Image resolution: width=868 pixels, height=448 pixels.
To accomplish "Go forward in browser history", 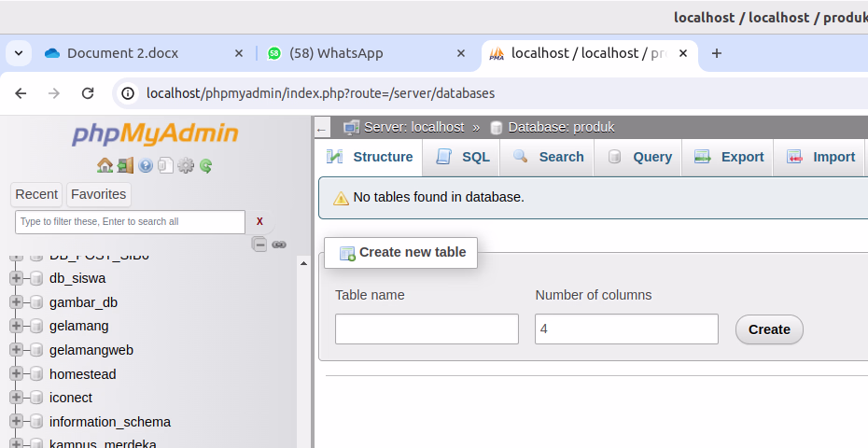I will point(54,93).
